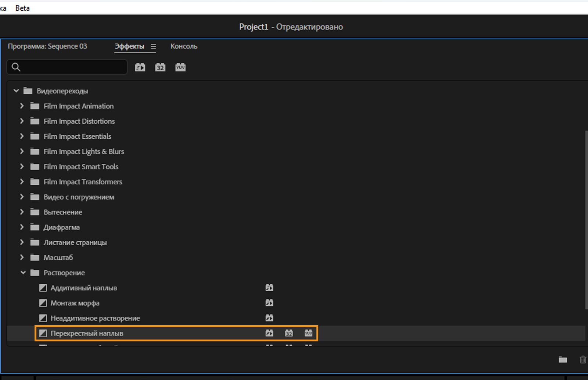This screenshot has height=380, width=588.
Task: Collapse the Растворение folder
Action: point(23,273)
